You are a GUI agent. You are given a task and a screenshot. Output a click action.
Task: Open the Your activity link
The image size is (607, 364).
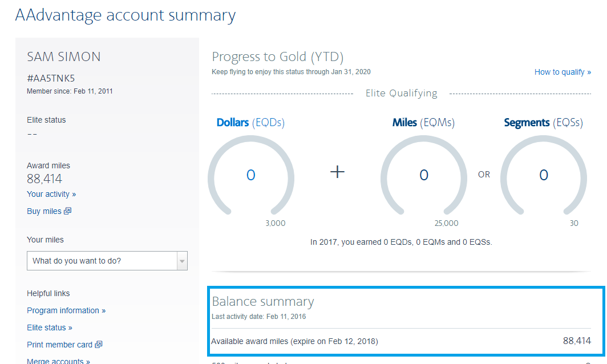pyautogui.click(x=51, y=194)
